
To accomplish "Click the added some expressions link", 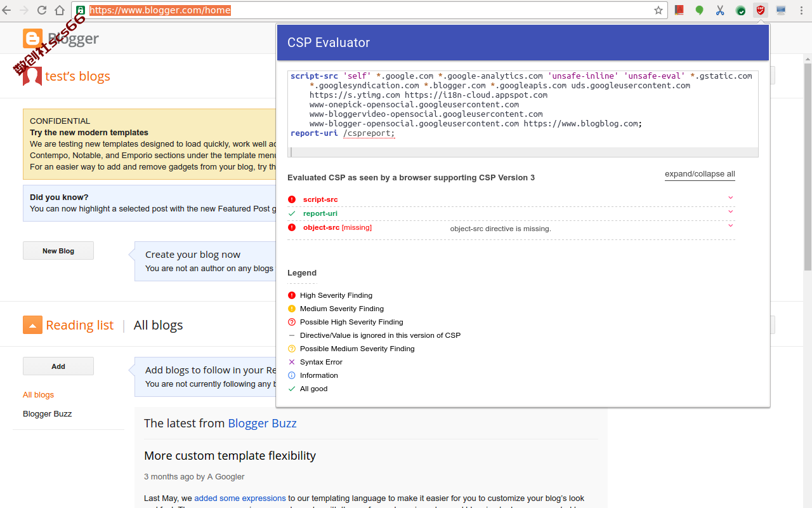I will [x=240, y=498].
